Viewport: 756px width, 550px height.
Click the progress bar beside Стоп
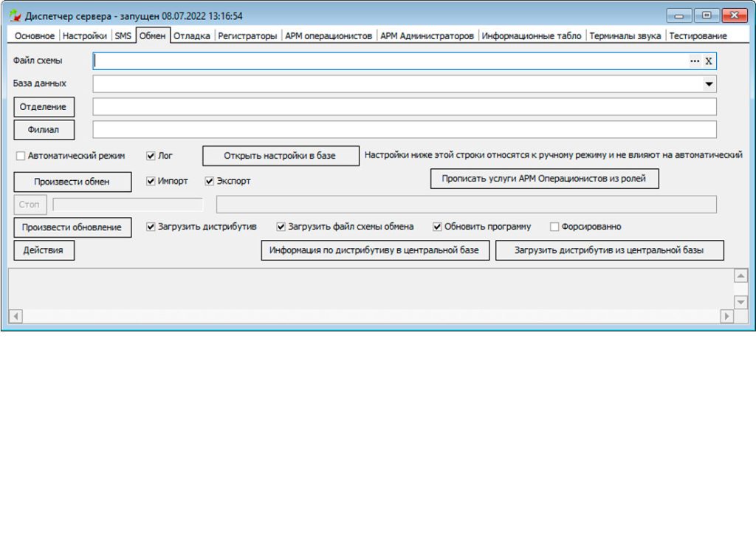(x=128, y=204)
